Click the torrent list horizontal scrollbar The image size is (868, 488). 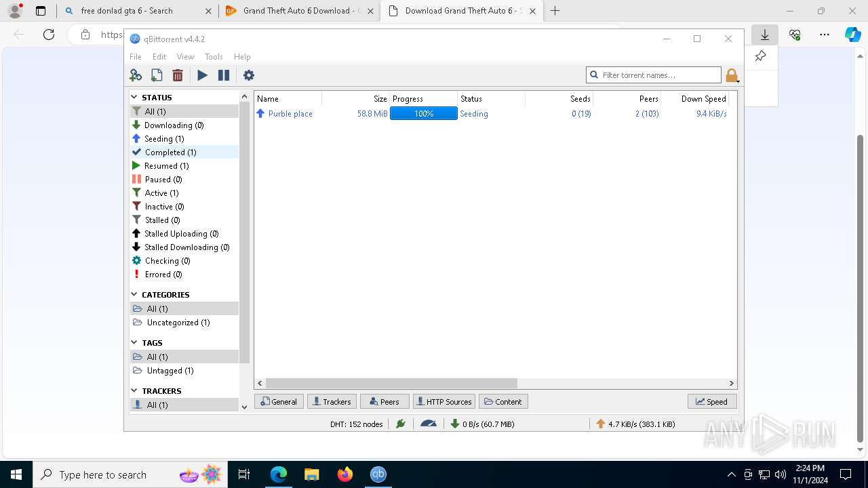[x=391, y=383]
